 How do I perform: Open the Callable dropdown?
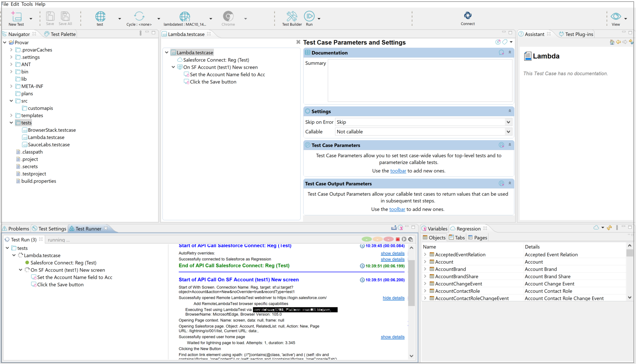[x=508, y=131]
